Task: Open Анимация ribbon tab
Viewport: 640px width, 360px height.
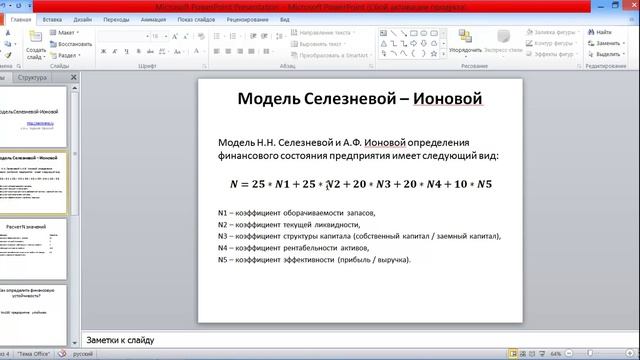Action: (x=153, y=19)
